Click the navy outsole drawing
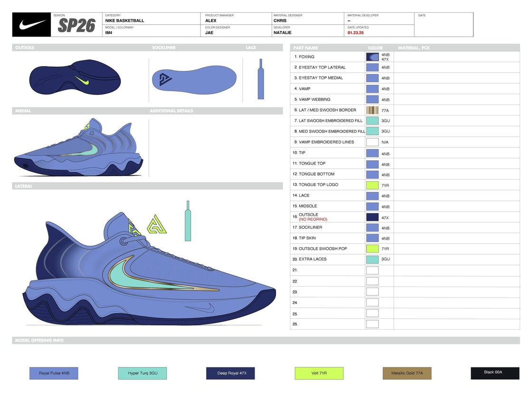This screenshot has height=411, width=532. pos(75,77)
